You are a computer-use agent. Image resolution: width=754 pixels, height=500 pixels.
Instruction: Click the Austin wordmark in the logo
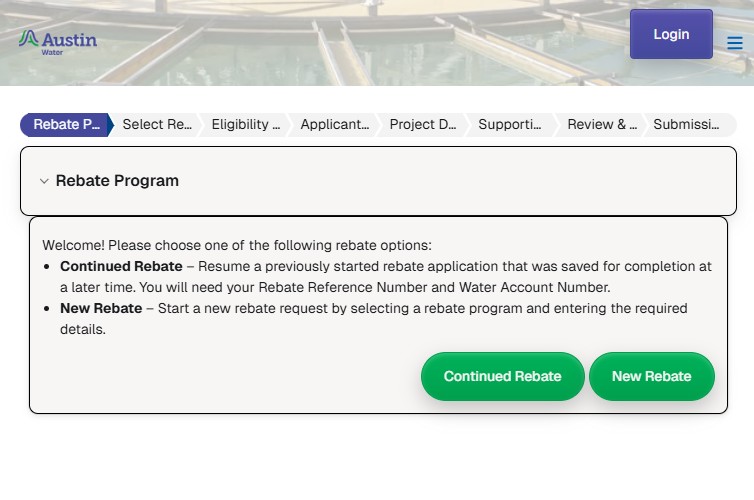(x=69, y=39)
